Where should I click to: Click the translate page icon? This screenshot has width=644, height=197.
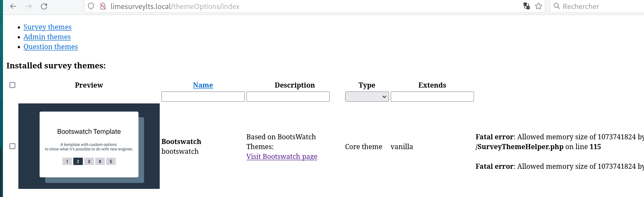coord(527,6)
